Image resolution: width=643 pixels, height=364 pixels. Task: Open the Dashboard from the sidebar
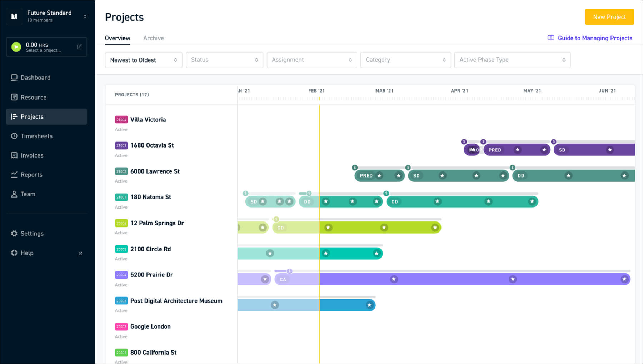35,78
